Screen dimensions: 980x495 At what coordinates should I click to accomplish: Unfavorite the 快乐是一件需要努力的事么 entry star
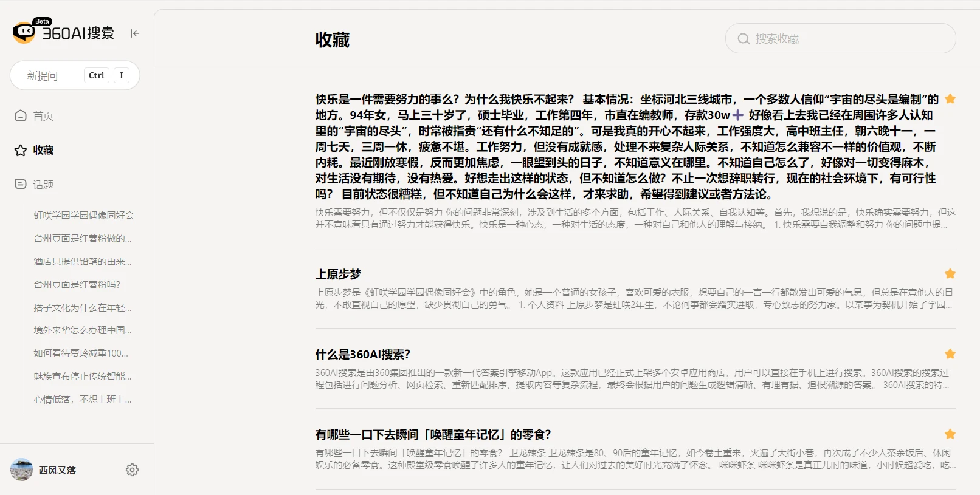950,99
